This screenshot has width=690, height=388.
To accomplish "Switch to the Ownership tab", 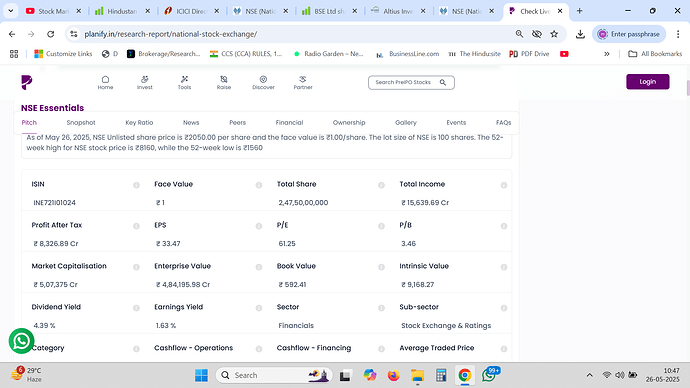I will click(349, 123).
